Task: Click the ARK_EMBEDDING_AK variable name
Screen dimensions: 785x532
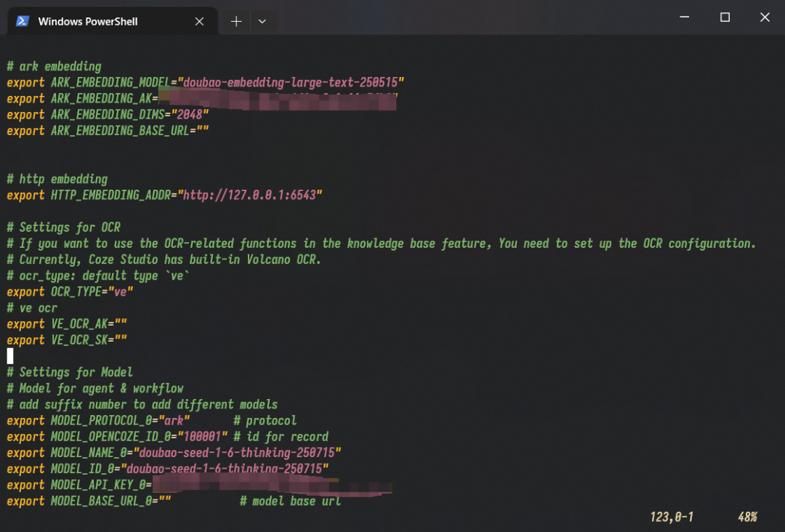Action: (101, 99)
